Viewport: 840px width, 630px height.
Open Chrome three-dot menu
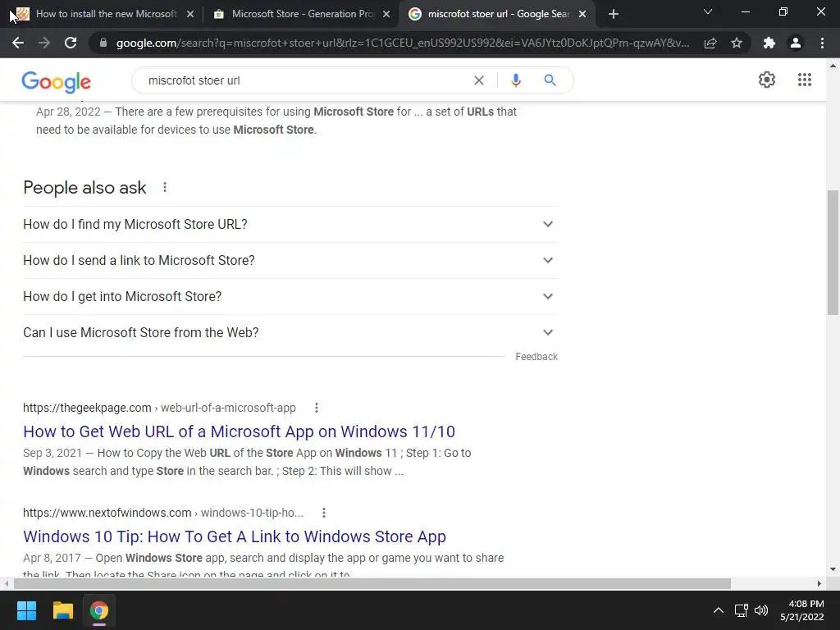[822, 43]
